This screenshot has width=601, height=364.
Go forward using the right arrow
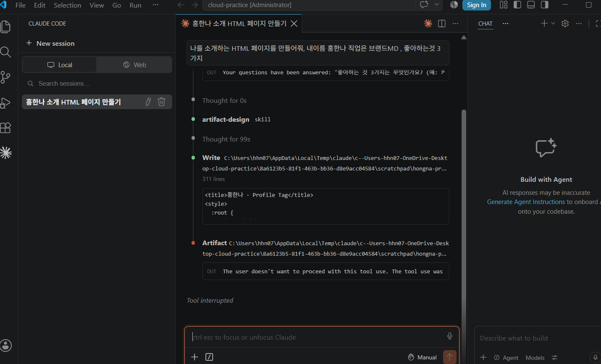pyautogui.click(x=194, y=5)
